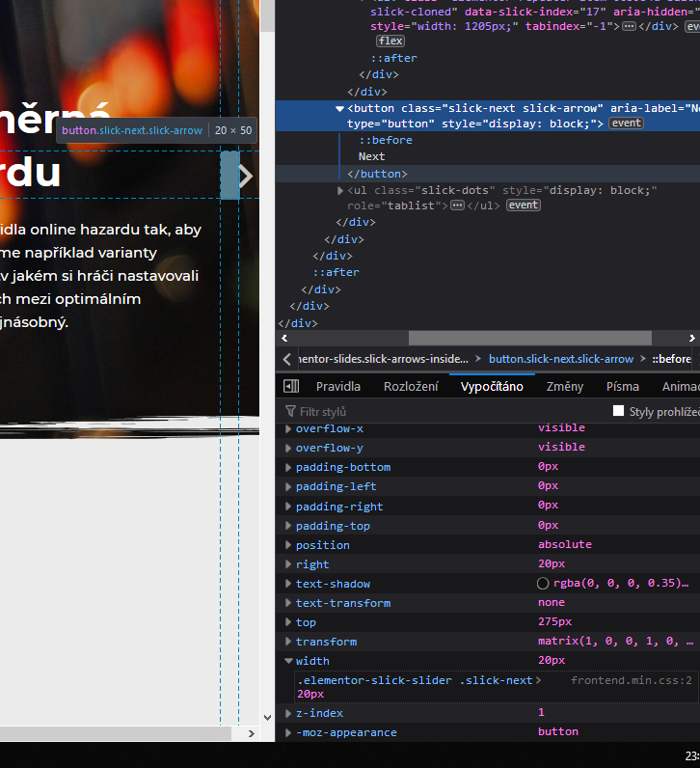This screenshot has height=768, width=700.
Task: Expand the overflow-x computed property
Action: (x=288, y=428)
